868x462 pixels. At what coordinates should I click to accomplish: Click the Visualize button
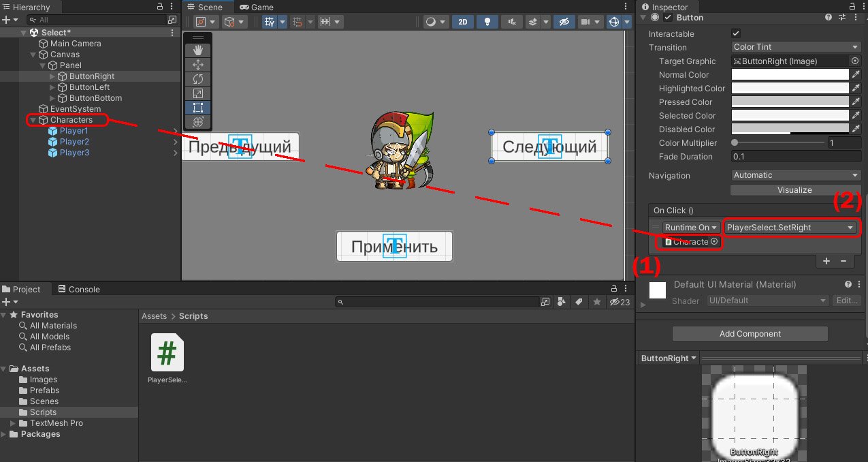tap(795, 189)
